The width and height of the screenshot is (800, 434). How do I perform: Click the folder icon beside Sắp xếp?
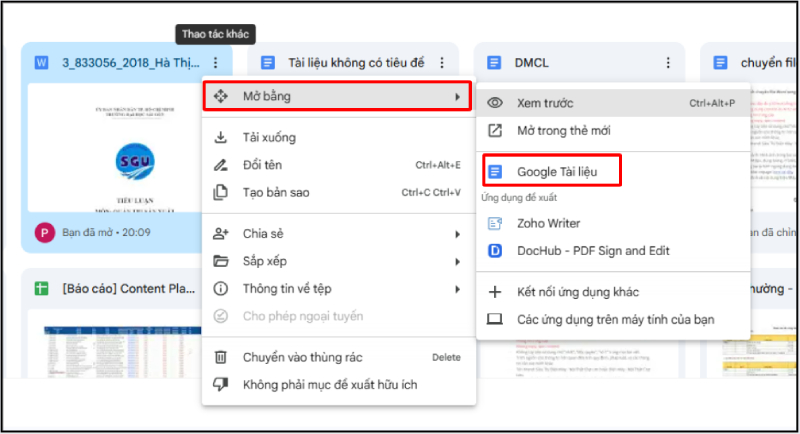tap(220, 261)
